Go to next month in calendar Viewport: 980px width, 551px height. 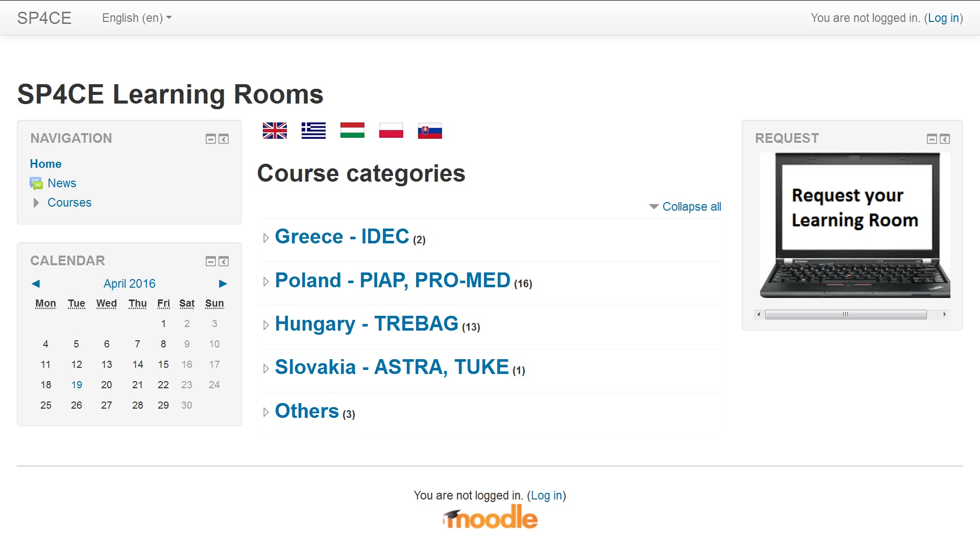(x=223, y=284)
